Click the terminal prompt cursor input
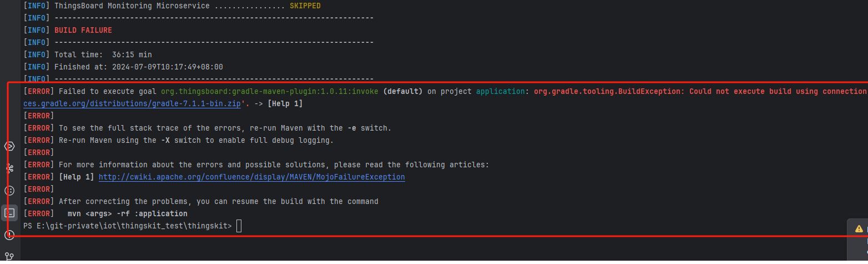The width and height of the screenshot is (868, 264). [x=239, y=226]
